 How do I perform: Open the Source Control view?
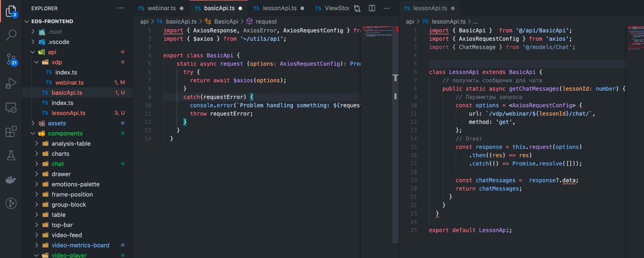point(11,59)
